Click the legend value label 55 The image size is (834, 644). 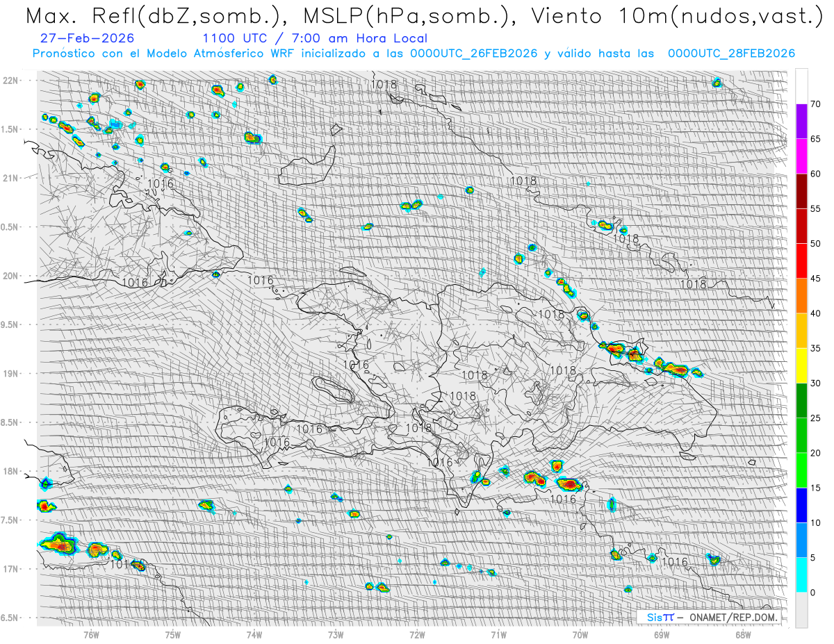coord(815,209)
